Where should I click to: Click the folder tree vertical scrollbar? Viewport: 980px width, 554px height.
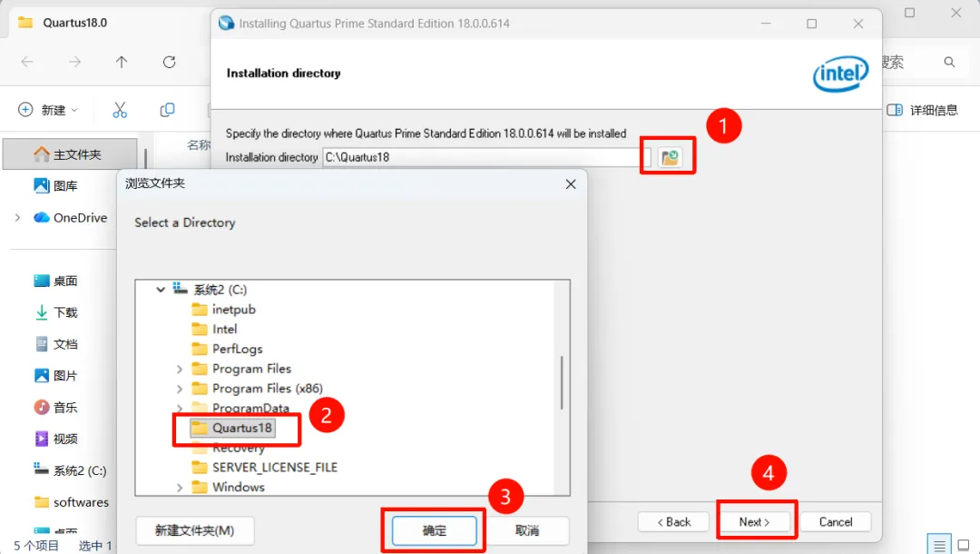point(562,382)
